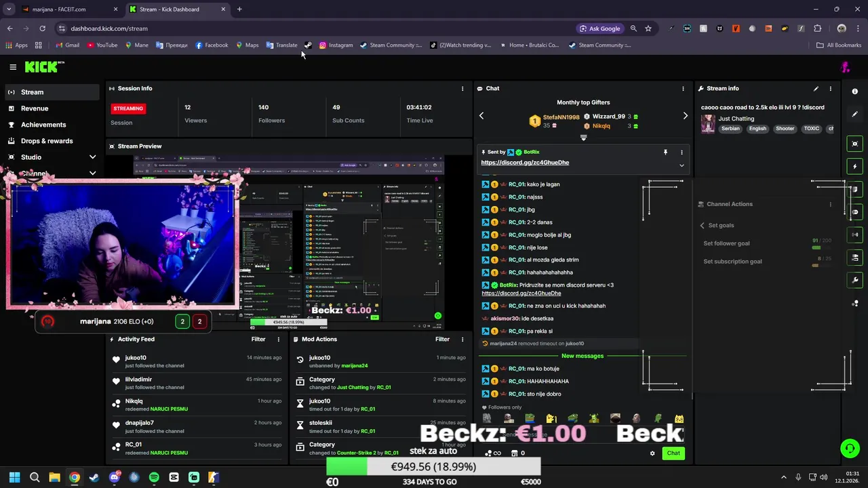Open the Activity Feed three-dot menu

click(278, 340)
